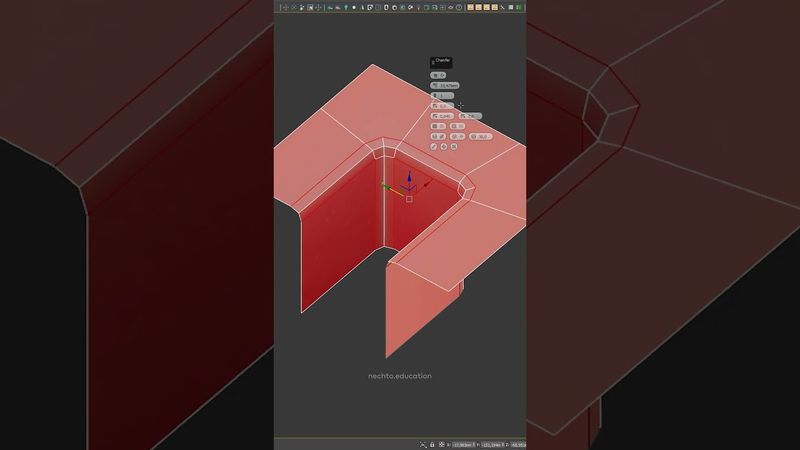Click the Cancel X icon in Chamfer caddy
Image resolution: width=800 pixels, height=450 pixels.
455,147
